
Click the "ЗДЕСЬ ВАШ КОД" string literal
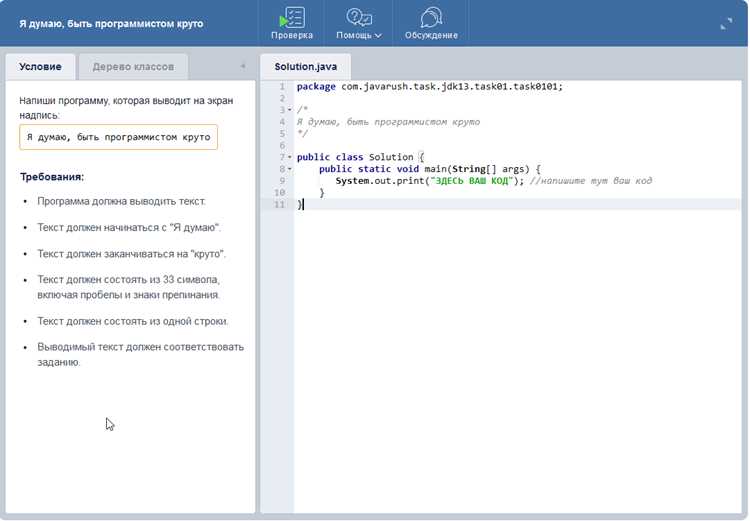coord(471,181)
